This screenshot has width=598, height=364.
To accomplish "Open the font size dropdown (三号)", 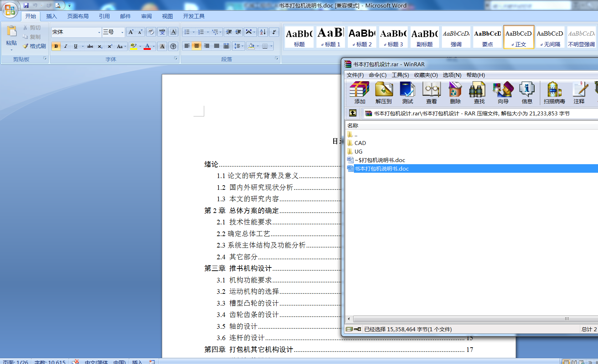I will [122, 32].
